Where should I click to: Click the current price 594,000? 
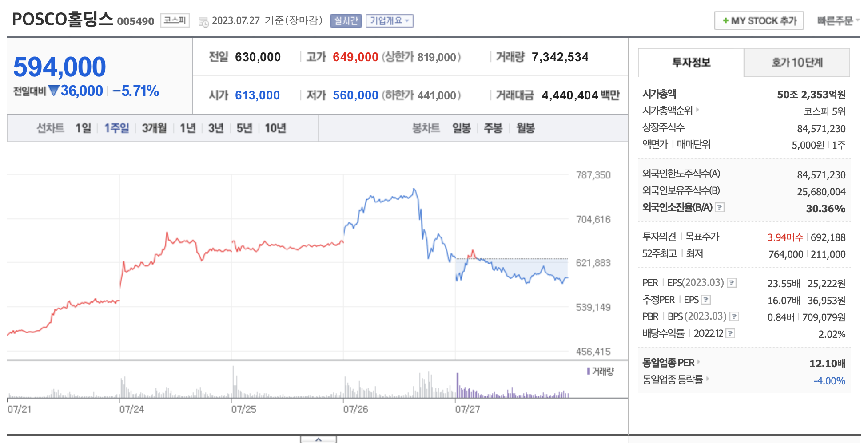tap(60, 67)
